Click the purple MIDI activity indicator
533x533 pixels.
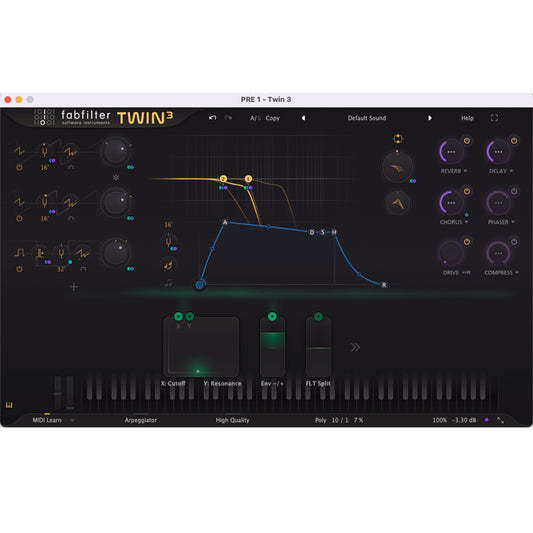click(486, 420)
